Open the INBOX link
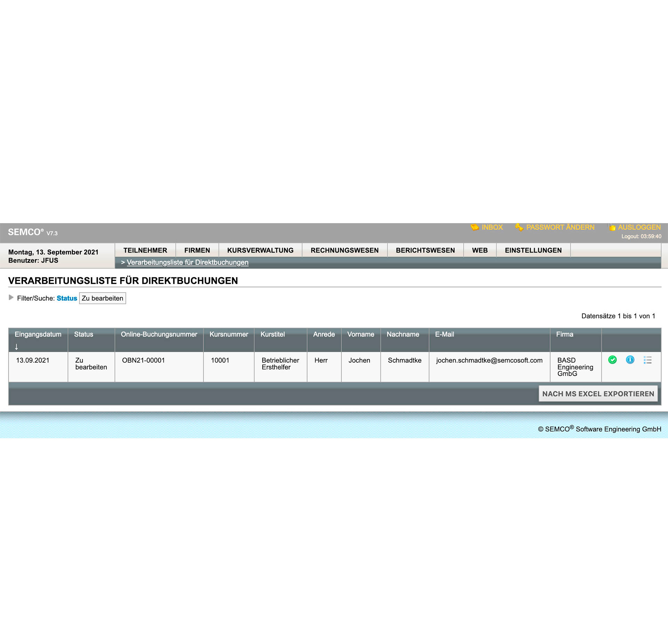 [x=492, y=227]
